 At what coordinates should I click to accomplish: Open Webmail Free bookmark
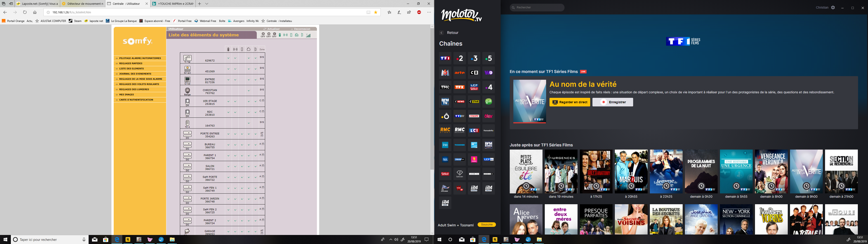tap(205, 21)
